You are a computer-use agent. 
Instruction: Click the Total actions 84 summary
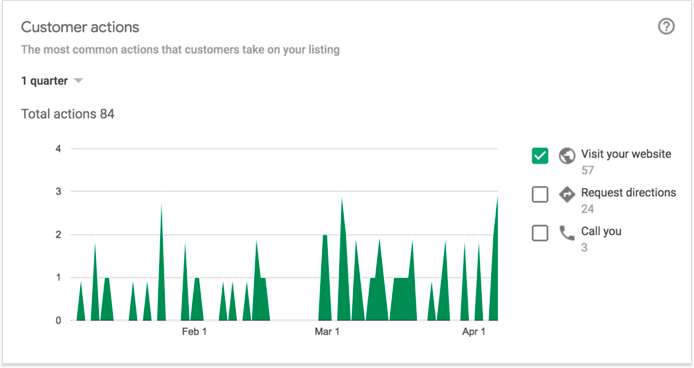(68, 114)
